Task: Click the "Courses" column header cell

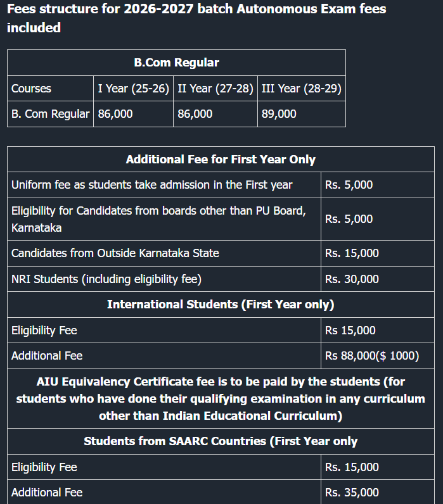Action: [32, 89]
